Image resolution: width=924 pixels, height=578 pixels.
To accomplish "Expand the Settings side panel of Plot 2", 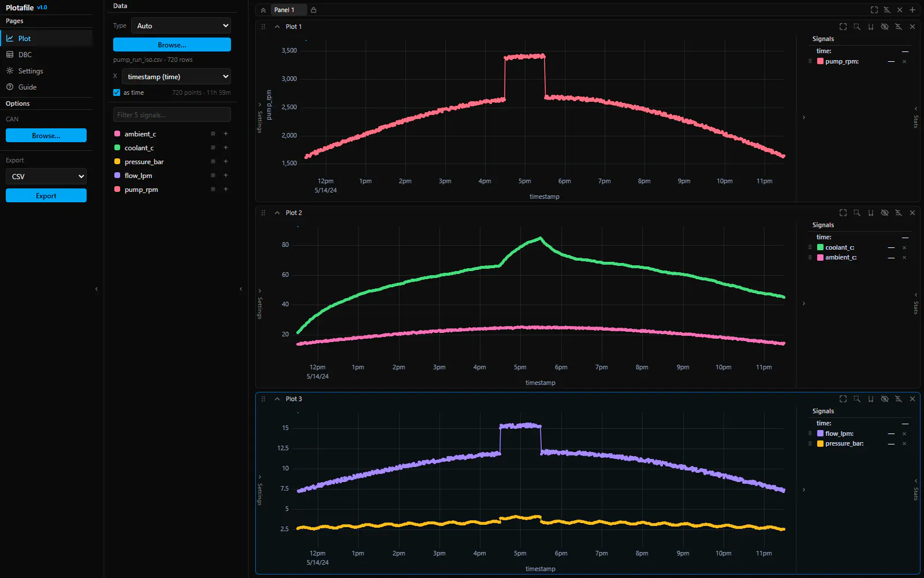I will point(260,303).
